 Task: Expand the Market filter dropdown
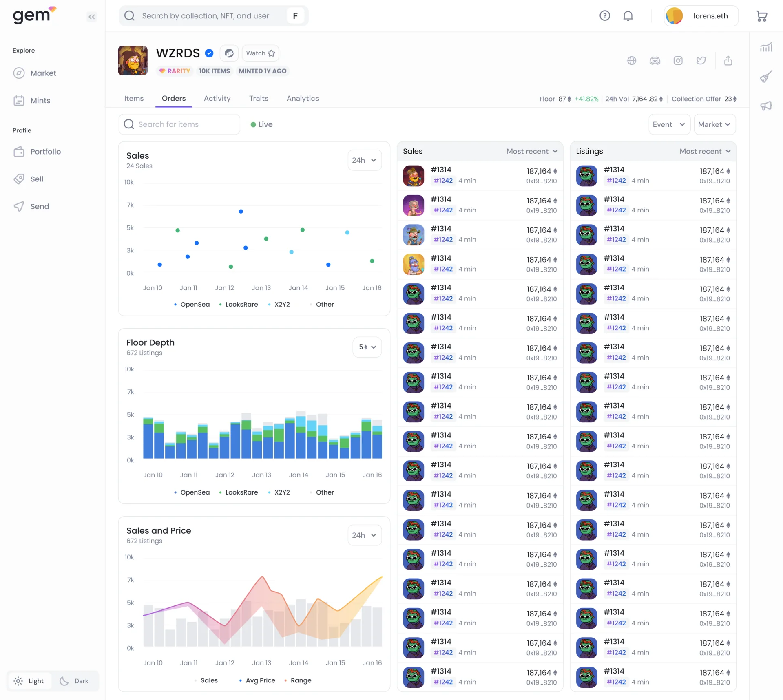714,124
